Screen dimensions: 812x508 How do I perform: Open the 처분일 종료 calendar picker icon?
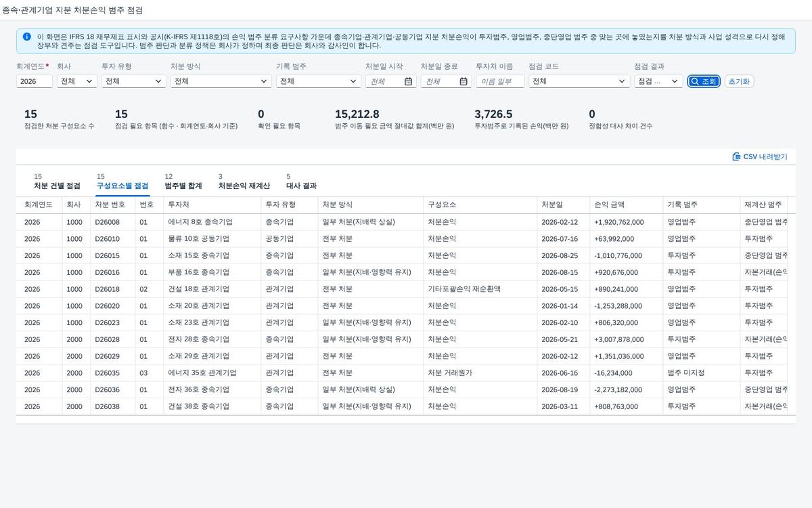coord(464,81)
